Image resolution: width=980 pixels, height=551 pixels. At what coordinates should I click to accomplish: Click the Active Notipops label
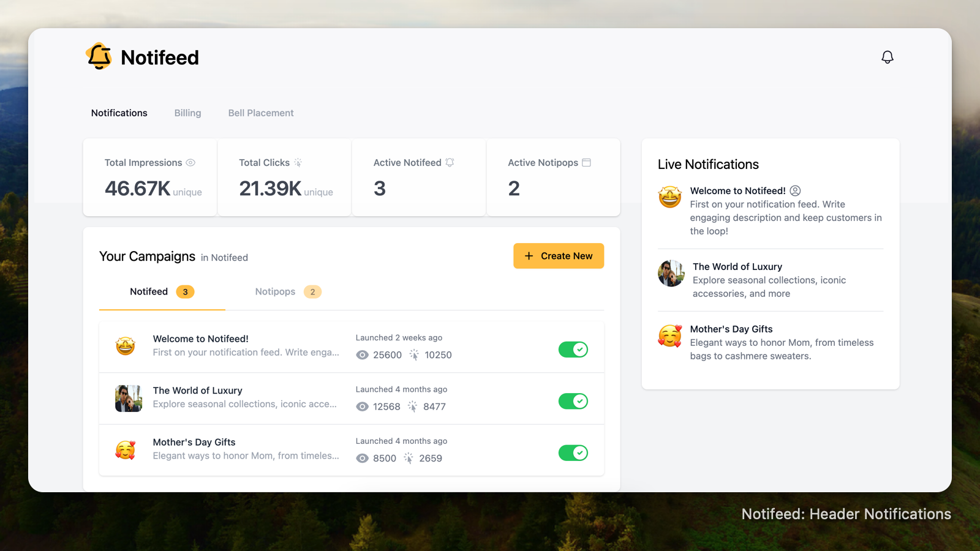[543, 162]
